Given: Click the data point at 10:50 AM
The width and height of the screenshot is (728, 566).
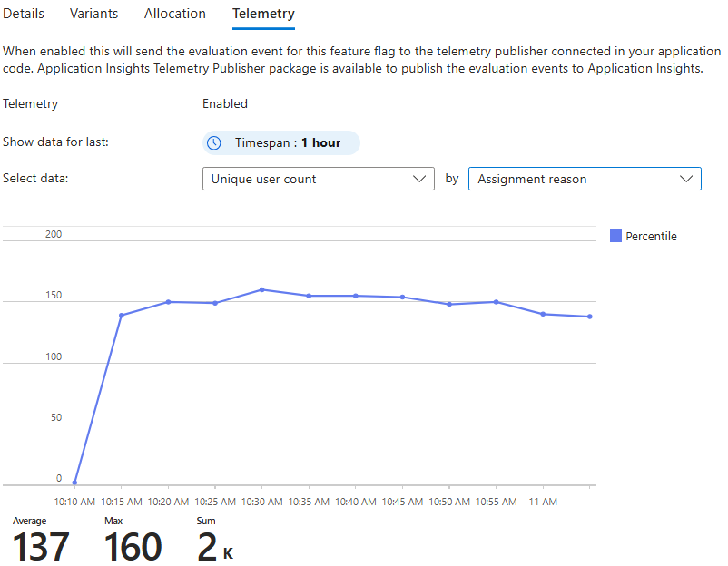Looking at the screenshot, I should click(x=449, y=304).
